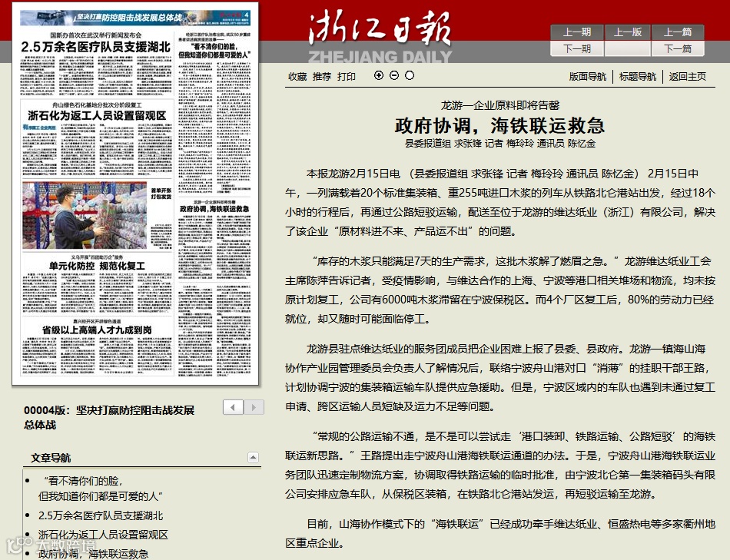
Task: Click page thumbnail headline 2.5万余名医疗队员支援湖北
Action: click(96, 47)
